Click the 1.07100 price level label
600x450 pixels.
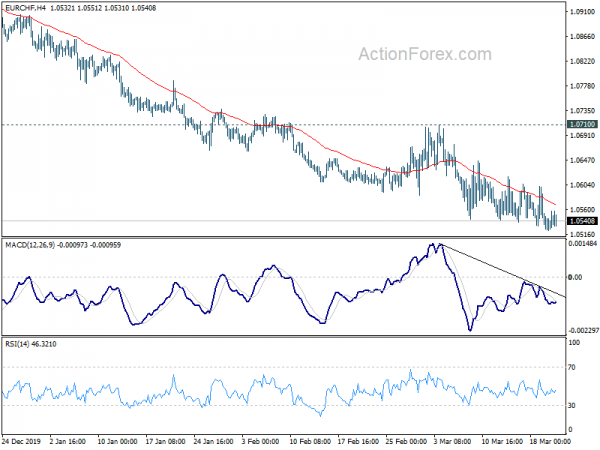[582, 124]
